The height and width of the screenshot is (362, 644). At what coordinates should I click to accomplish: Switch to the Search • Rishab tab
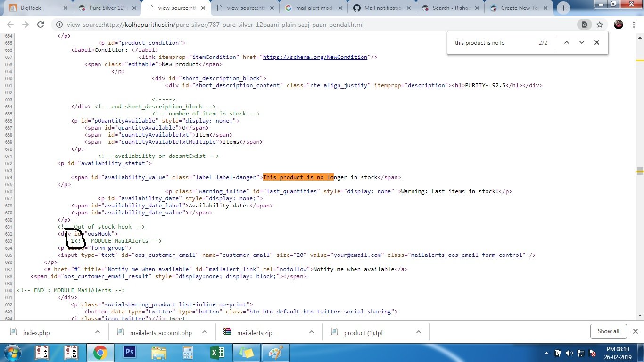451,8
